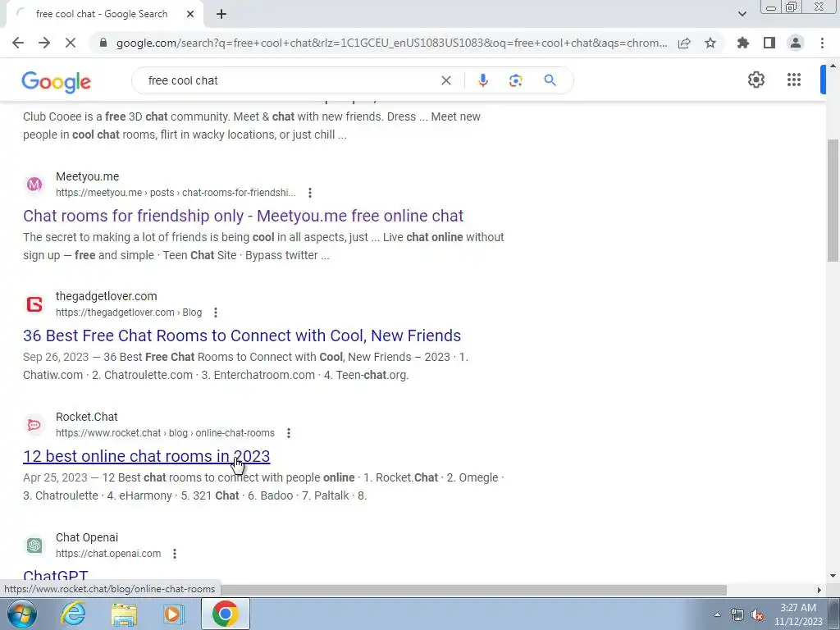840x630 pixels.
Task: Click inside the Google search input
Action: tap(290, 80)
